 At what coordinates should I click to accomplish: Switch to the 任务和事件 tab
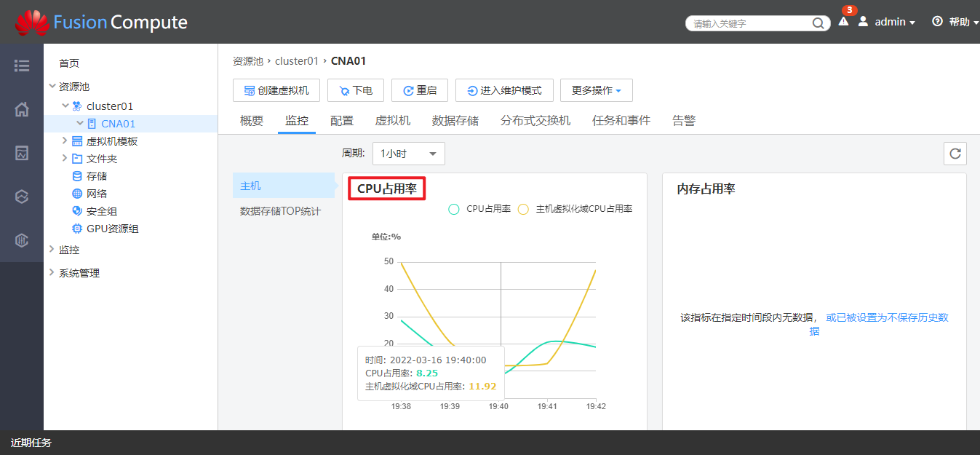[x=621, y=121]
